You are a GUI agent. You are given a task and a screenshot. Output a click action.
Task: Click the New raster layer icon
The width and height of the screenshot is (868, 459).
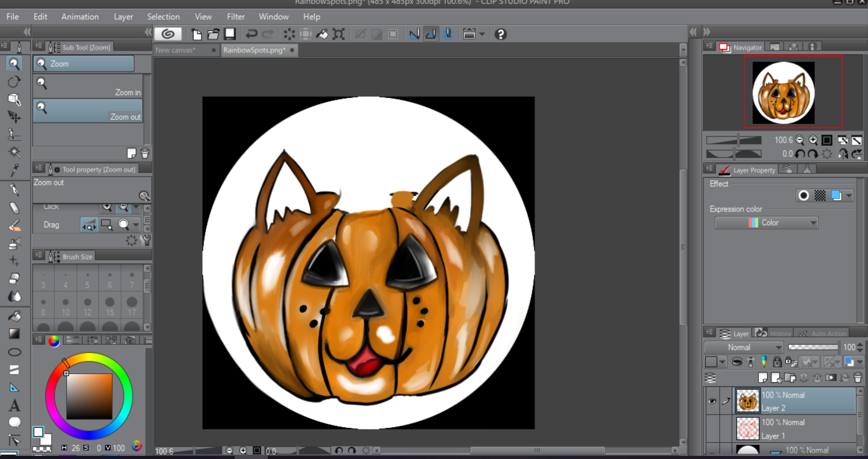point(763,378)
